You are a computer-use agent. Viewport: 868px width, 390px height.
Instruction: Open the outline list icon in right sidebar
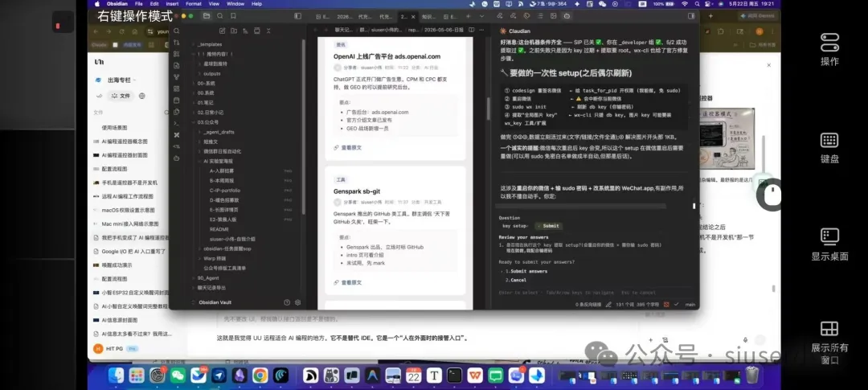(540, 16)
